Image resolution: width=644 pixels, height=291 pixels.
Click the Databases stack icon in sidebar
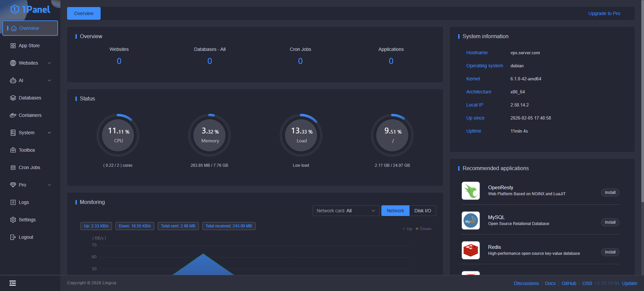pos(13,98)
